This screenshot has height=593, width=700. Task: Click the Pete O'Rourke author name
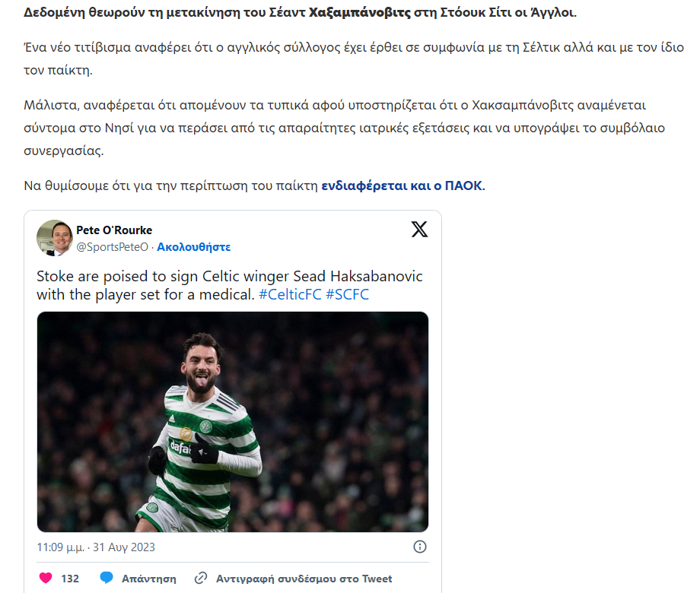(114, 230)
